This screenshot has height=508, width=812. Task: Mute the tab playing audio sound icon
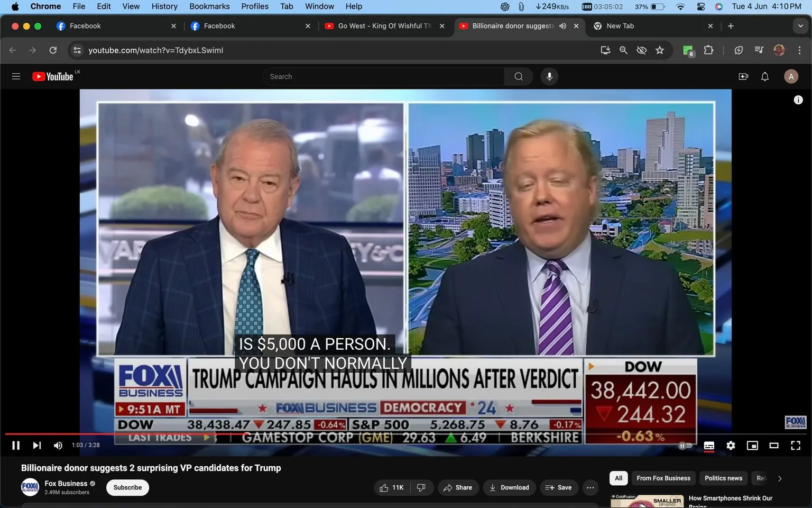click(x=562, y=25)
